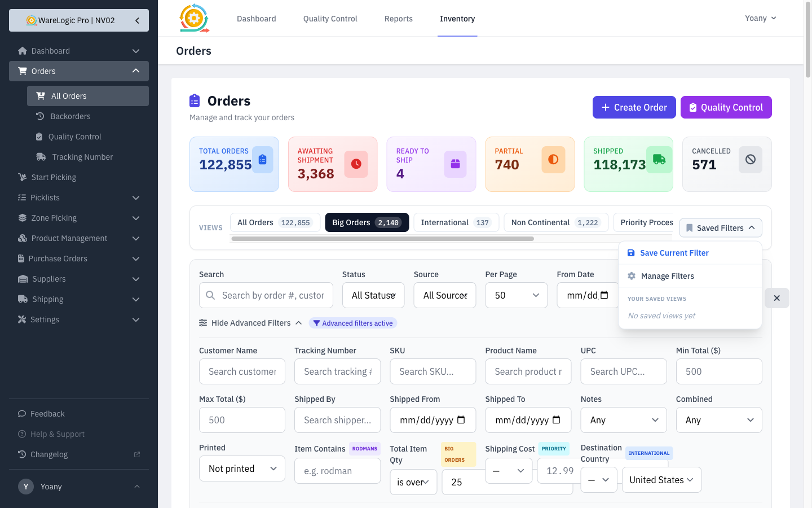Expand Zone Picking sidebar section
The image size is (812, 508).
tap(79, 218)
